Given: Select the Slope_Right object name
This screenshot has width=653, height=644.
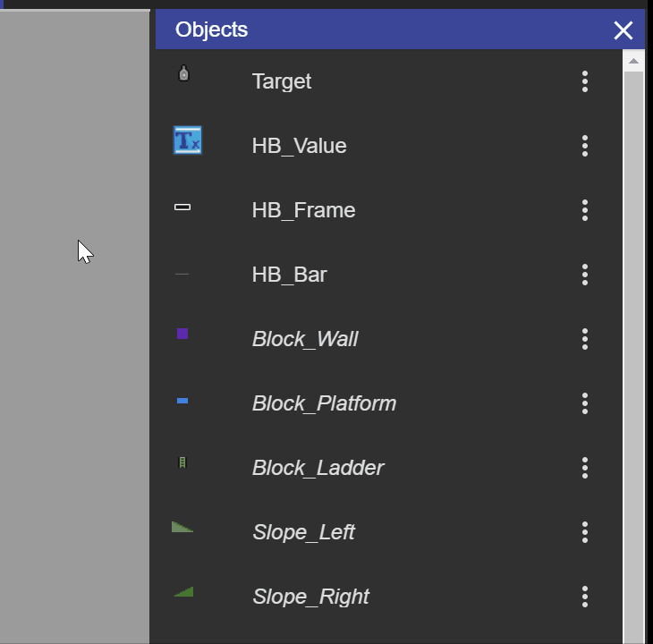Looking at the screenshot, I should (311, 597).
